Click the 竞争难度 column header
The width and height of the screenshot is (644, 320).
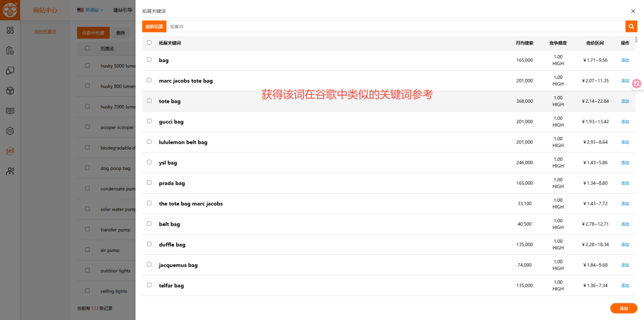point(558,43)
